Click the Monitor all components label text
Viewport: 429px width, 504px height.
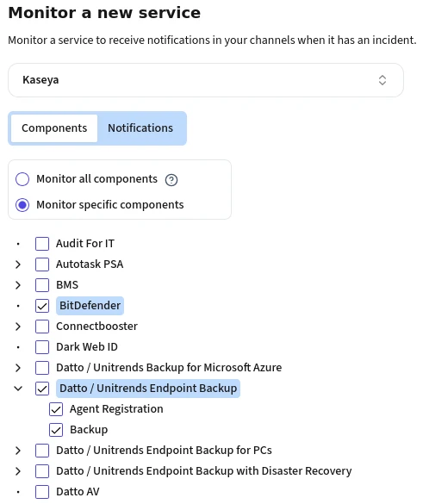tap(96, 179)
